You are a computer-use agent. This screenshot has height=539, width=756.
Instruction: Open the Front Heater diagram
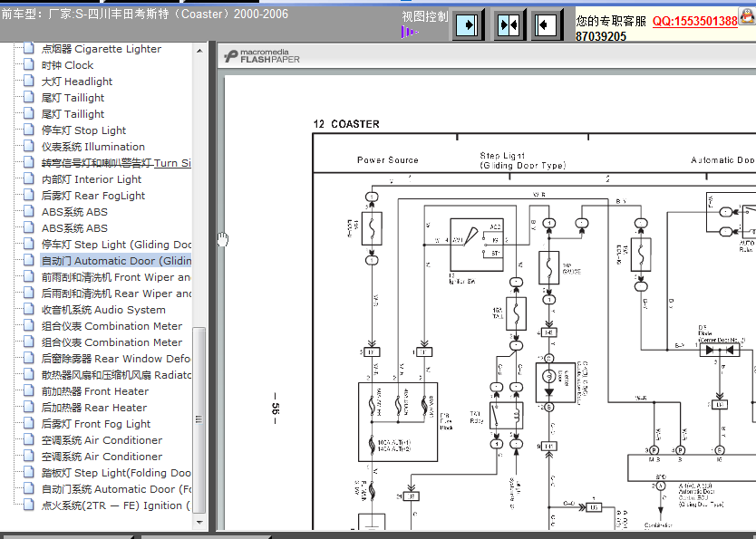click(95, 391)
